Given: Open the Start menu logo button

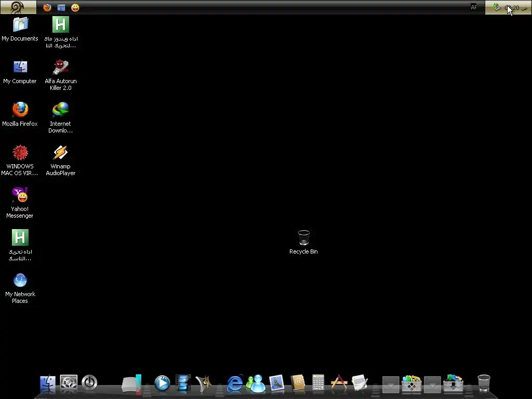Looking at the screenshot, I should [18, 7].
